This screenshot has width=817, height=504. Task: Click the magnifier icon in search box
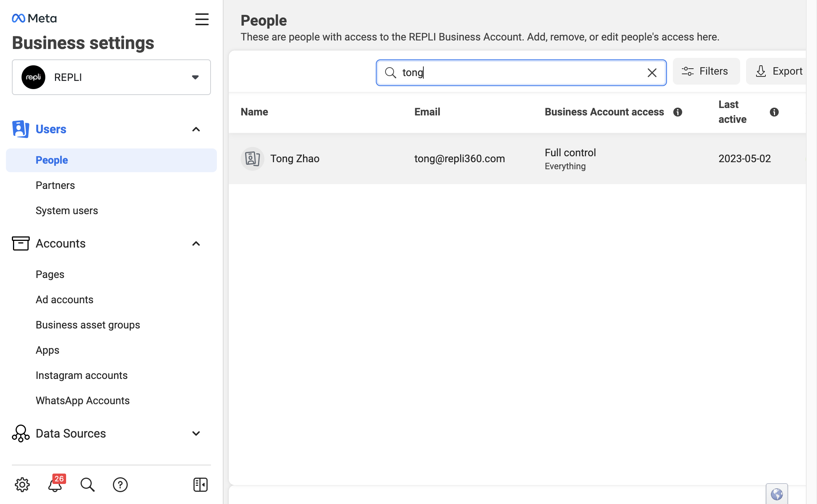coord(390,73)
